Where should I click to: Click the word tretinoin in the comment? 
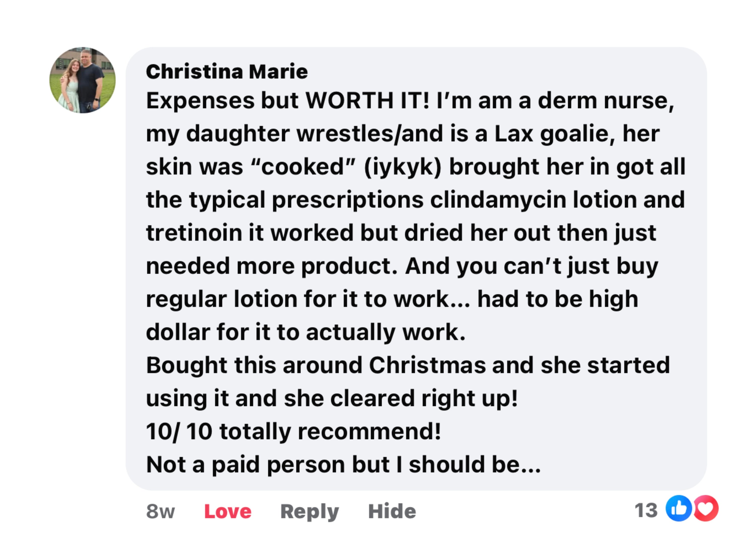coord(194,233)
